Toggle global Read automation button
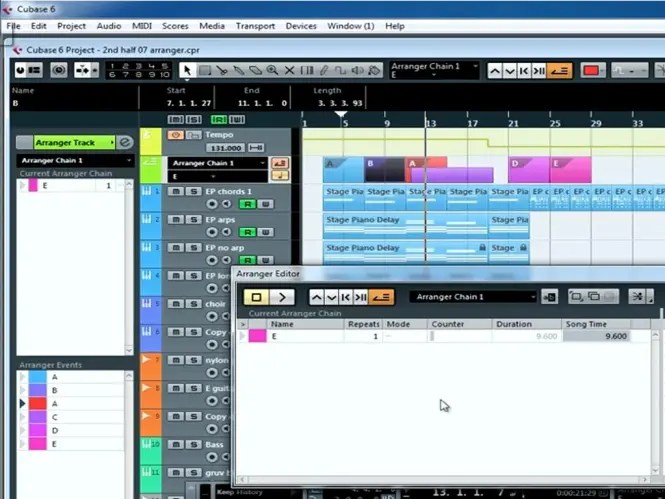Screen dimensions: 665x499 pyautogui.click(x=218, y=120)
